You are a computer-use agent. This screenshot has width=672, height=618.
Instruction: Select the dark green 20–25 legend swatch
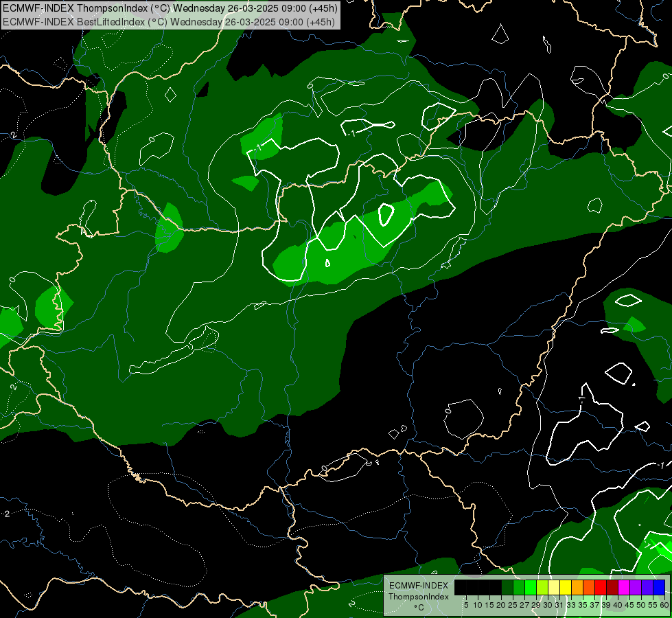pos(507,587)
